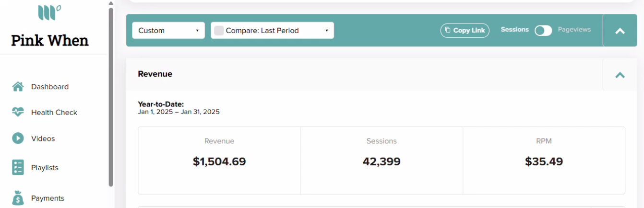Viewport: 644px width, 208px height.
Task: Open the Health Check menu item
Action: tap(54, 112)
